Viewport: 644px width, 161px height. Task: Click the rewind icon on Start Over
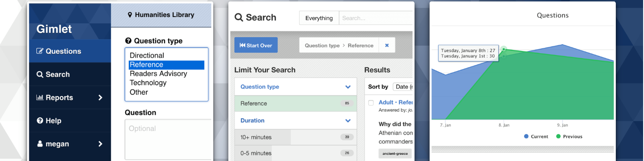[242, 45]
